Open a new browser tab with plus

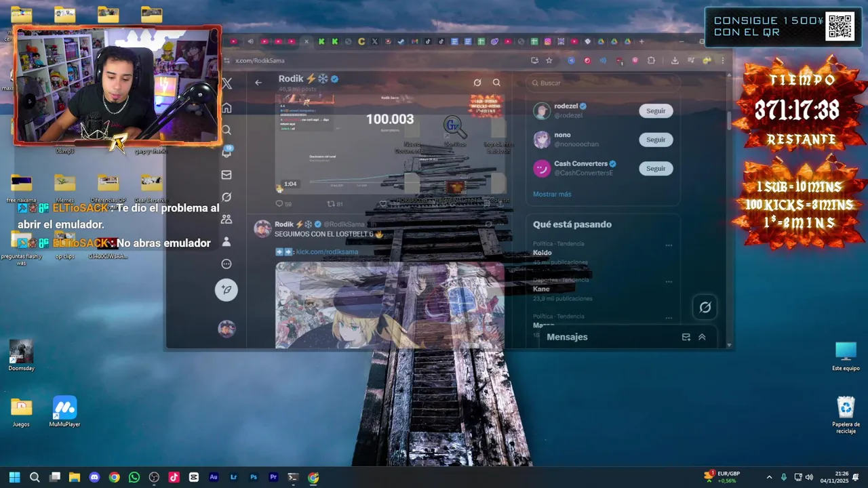[642, 41]
